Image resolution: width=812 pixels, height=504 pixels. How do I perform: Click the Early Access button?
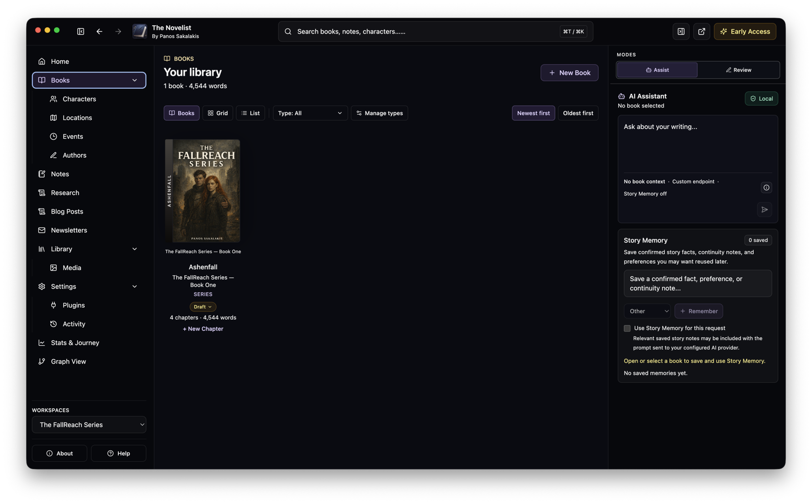tap(745, 31)
